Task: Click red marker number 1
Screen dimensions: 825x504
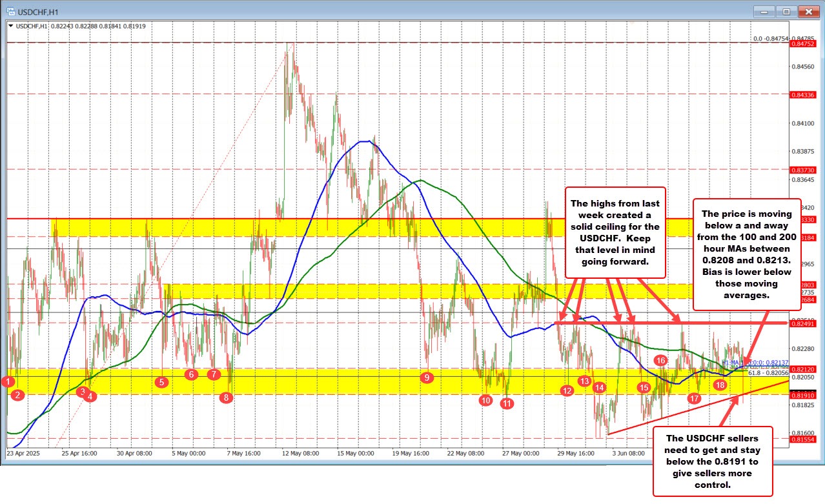Action: (8, 381)
